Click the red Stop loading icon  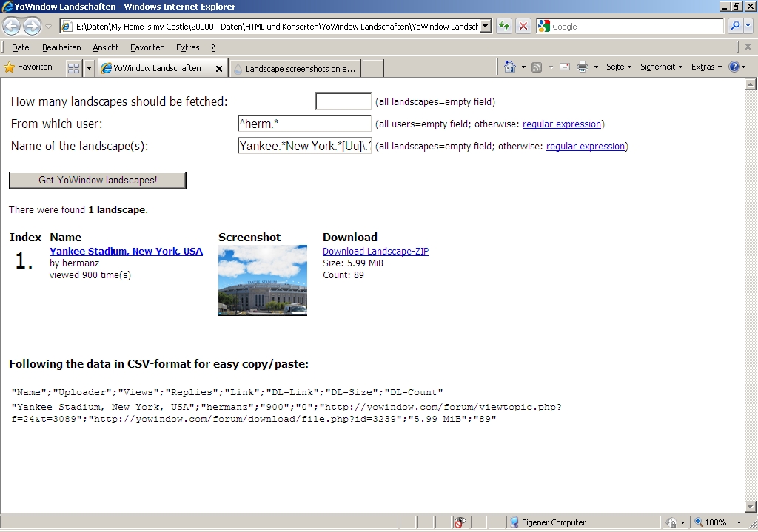[x=523, y=26]
